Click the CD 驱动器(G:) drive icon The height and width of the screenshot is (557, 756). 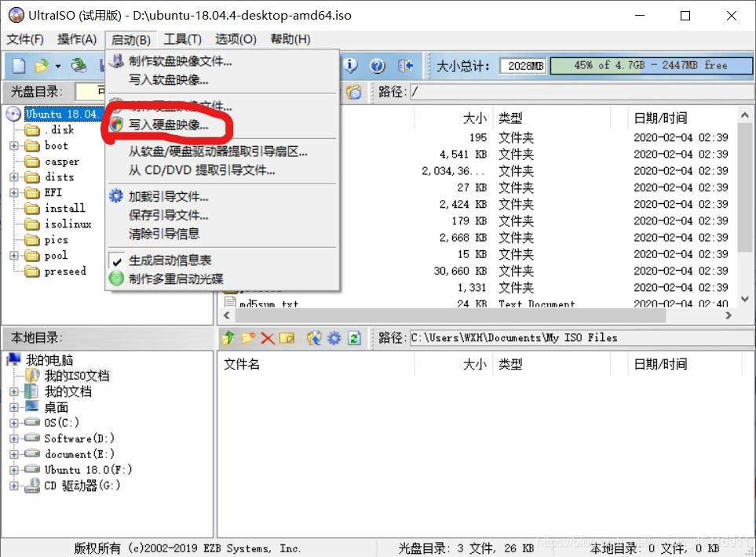tap(32, 485)
